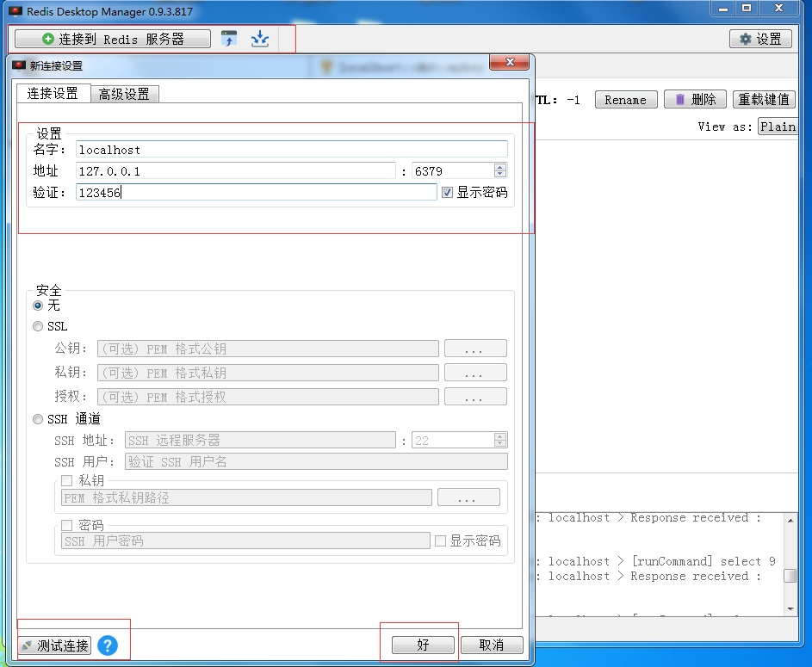Click the log panel scrollbar up arrow

[790, 520]
